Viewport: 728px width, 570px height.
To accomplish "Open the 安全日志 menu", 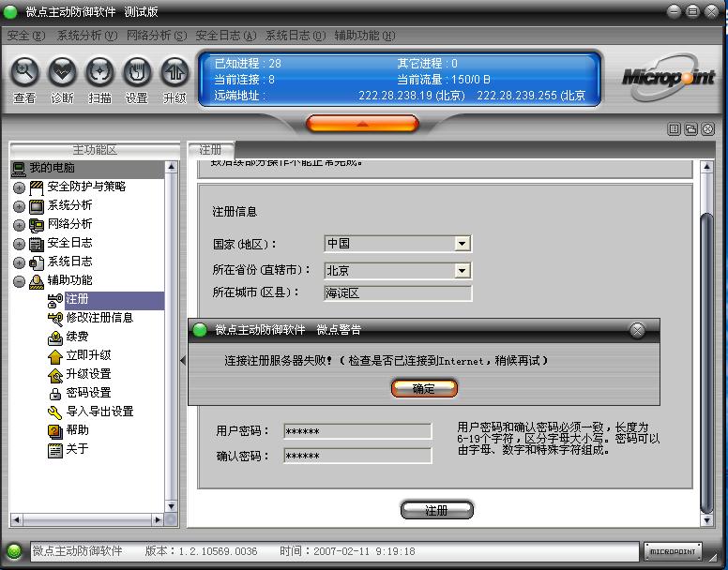I will [226, 36].
